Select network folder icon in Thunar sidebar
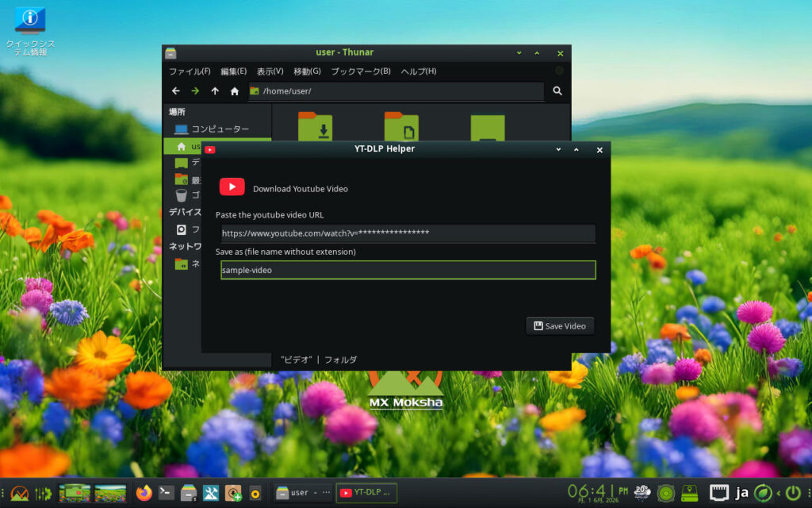 [x=182, y=264]
